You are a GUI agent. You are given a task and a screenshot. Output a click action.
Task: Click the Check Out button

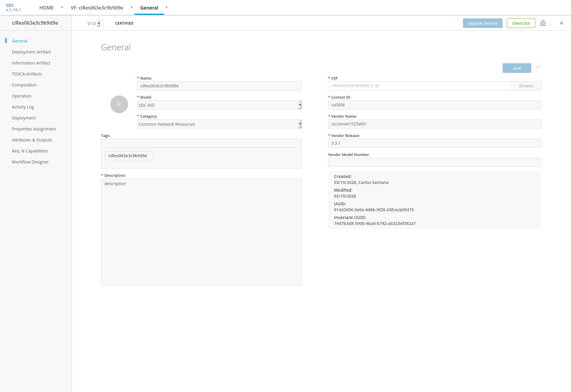(x=521, y=23)
